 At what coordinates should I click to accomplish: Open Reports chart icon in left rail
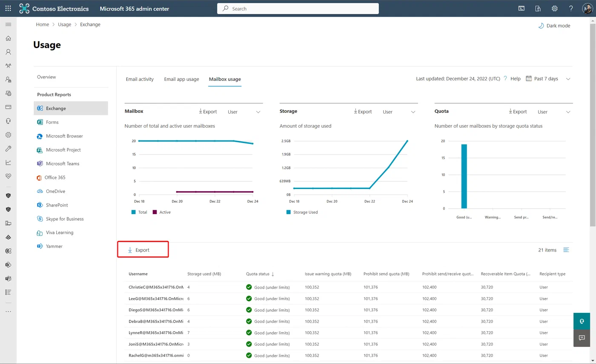(8, 162)
